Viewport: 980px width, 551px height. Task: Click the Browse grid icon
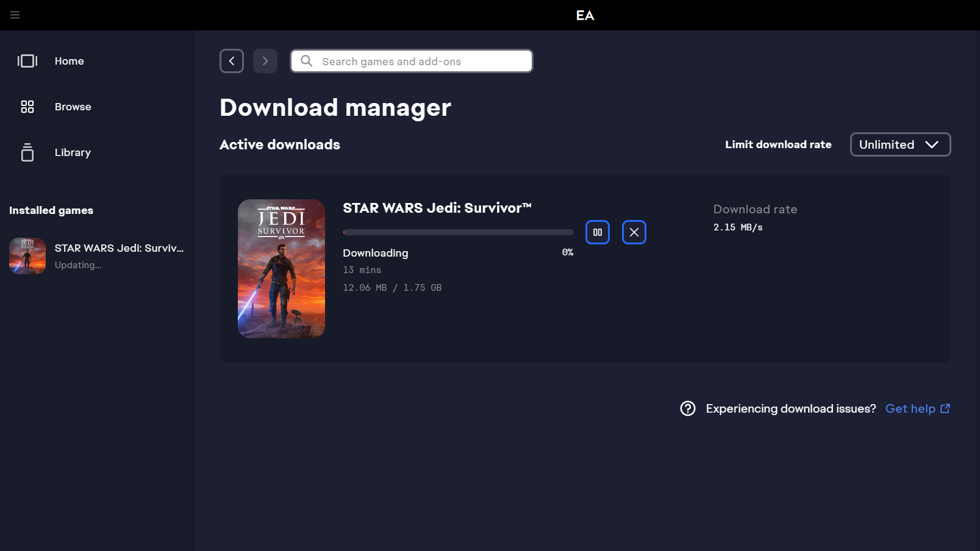[27, 107]
